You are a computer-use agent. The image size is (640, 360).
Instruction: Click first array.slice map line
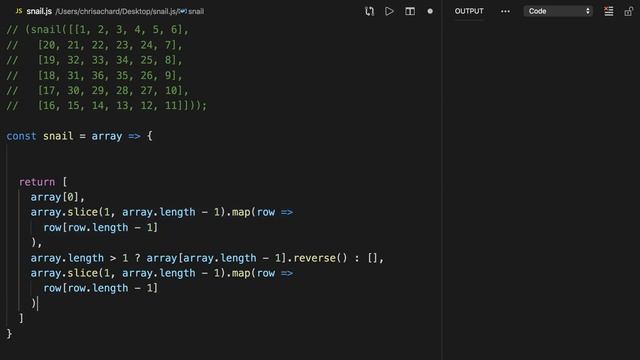pos(162,212)
